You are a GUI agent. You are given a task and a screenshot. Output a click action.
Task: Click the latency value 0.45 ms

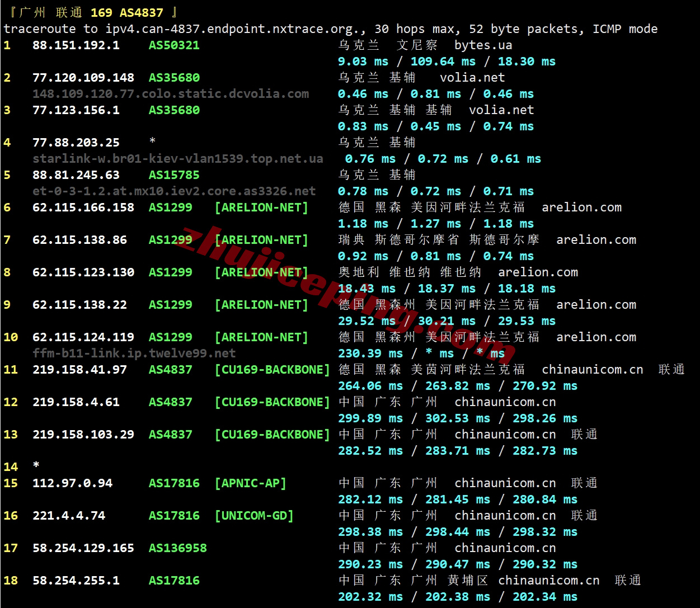(x=436, y=126)
